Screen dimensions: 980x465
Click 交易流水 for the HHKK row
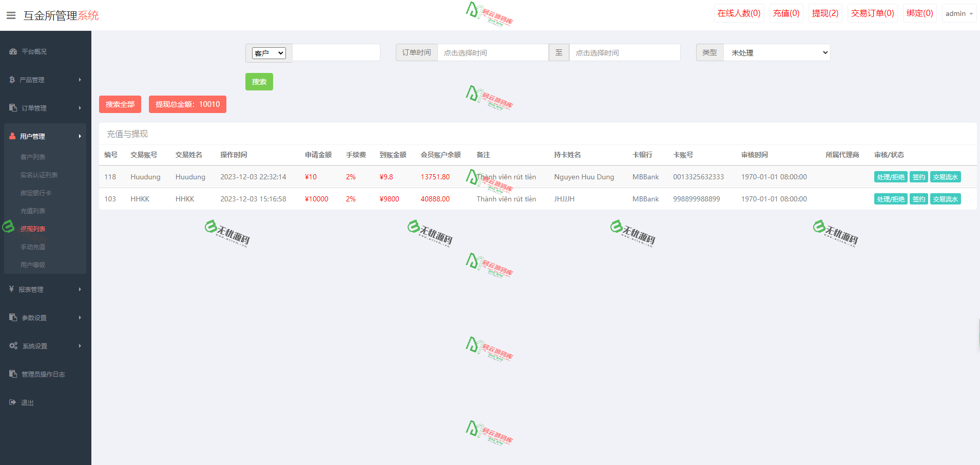coord(945,199)
